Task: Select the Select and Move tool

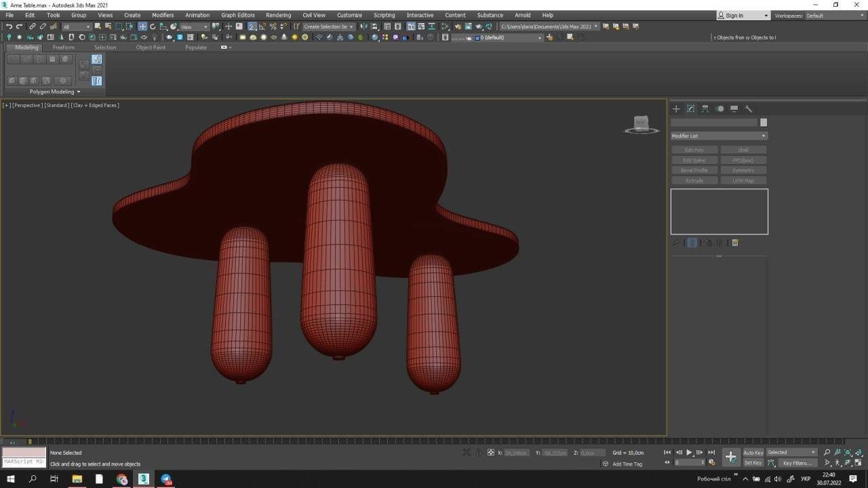Action: (x=142, y=26)
